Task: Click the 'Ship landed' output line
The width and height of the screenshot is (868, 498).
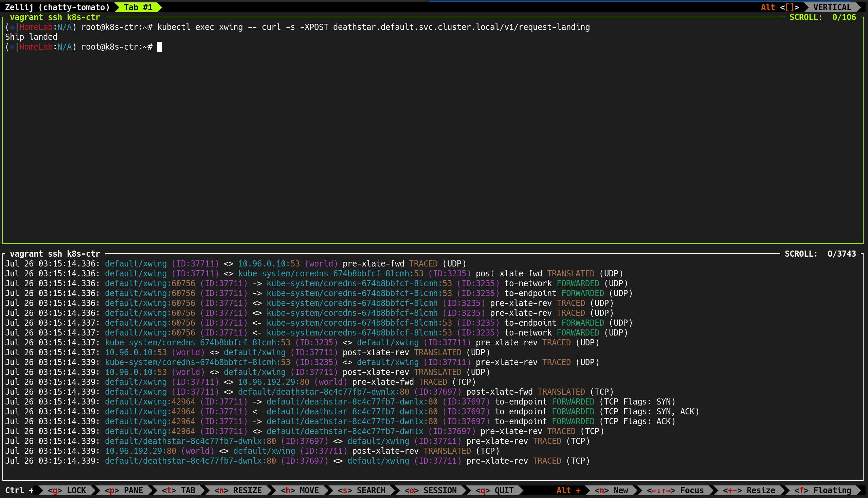Action: coord(31,37)
